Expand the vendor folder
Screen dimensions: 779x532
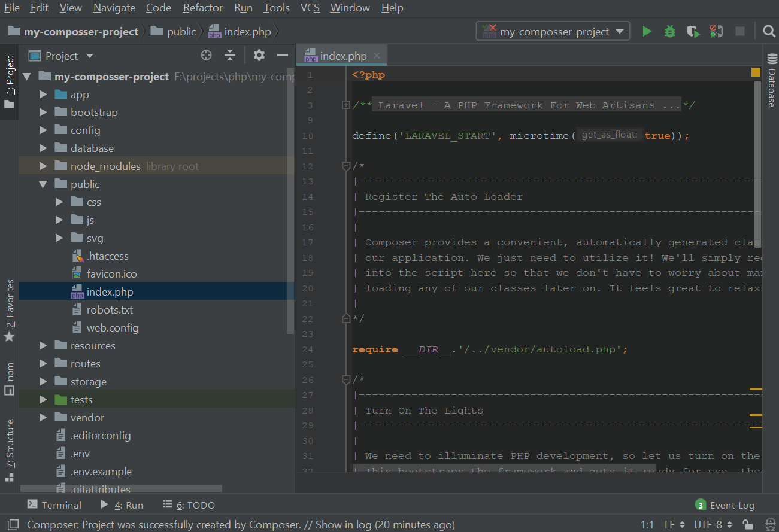click(43, 418)
